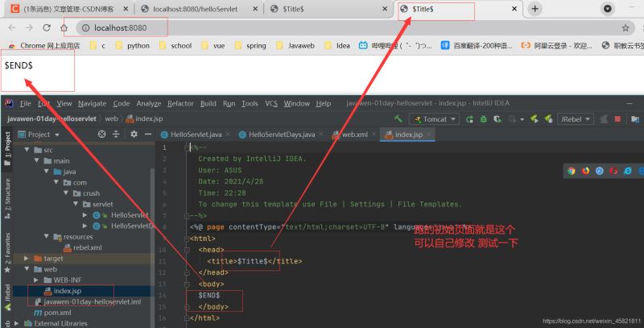Click the Debug with JRebel rocket icon
Screen dimensions: 644x328
548,118
